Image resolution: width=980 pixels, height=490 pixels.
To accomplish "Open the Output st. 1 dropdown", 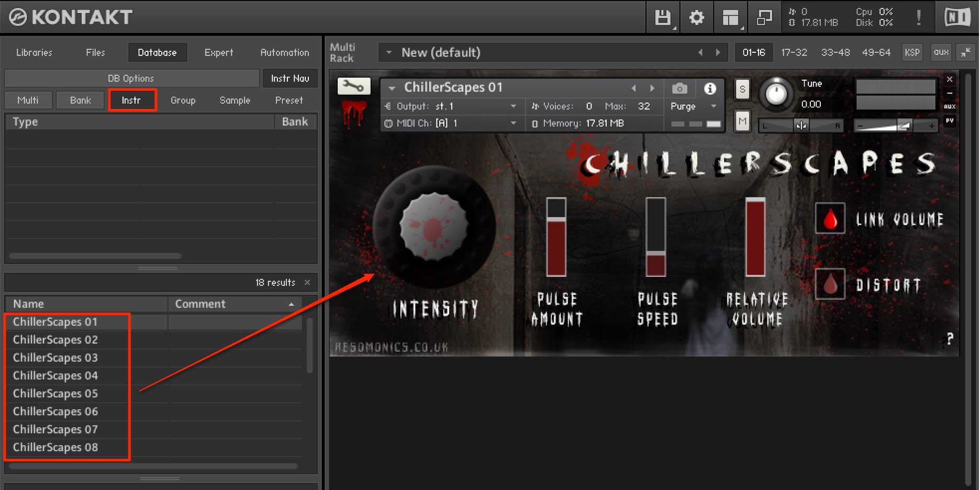I will (451, 106).
